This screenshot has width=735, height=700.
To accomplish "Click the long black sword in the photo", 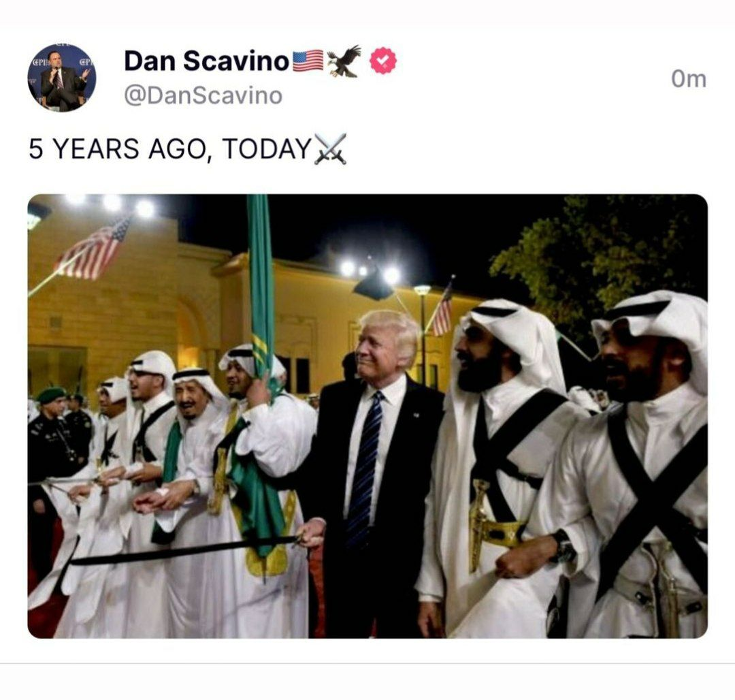I will (185, 551).
